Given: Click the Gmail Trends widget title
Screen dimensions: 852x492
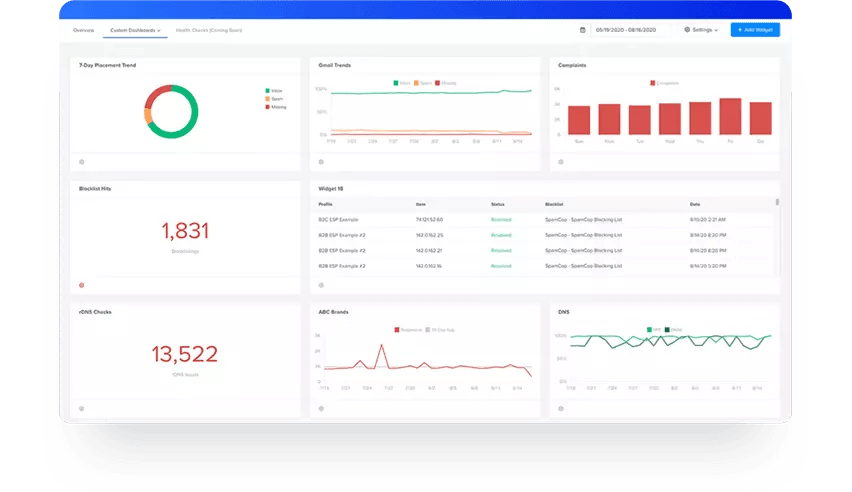Looking at the screenshot, I should 335,65.
